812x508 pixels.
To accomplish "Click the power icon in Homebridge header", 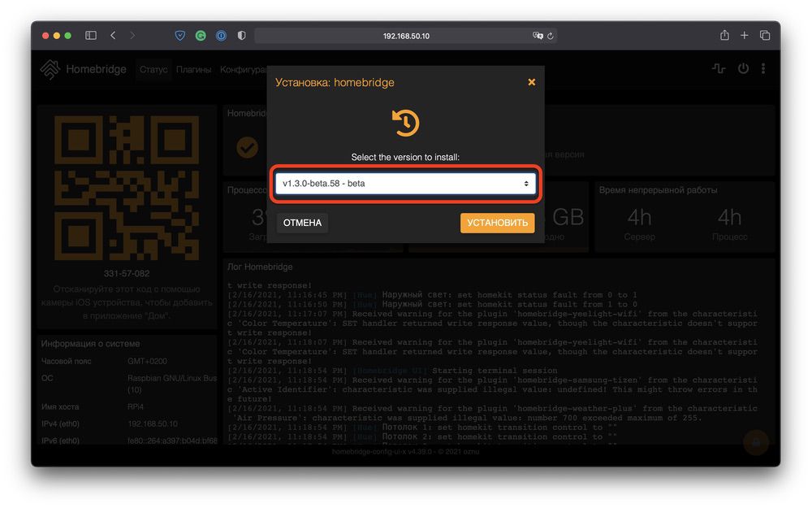I will coord(743,68).
